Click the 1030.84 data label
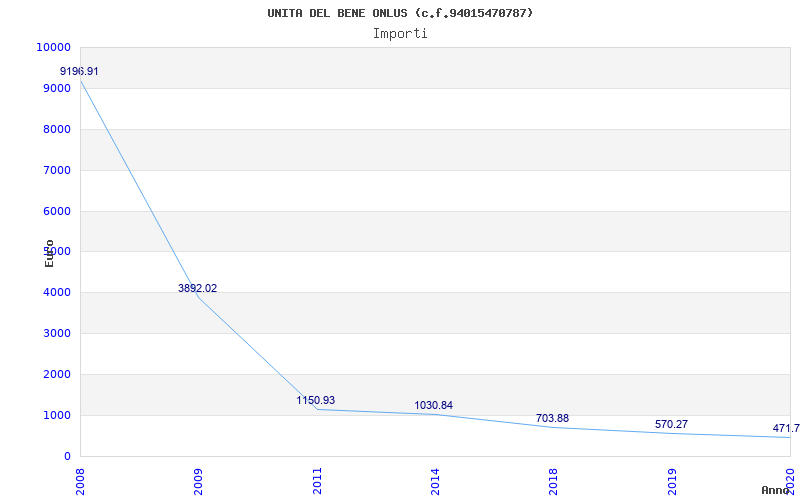The height and width of the screenshot is (500, 800). click(x=434, y=406)
